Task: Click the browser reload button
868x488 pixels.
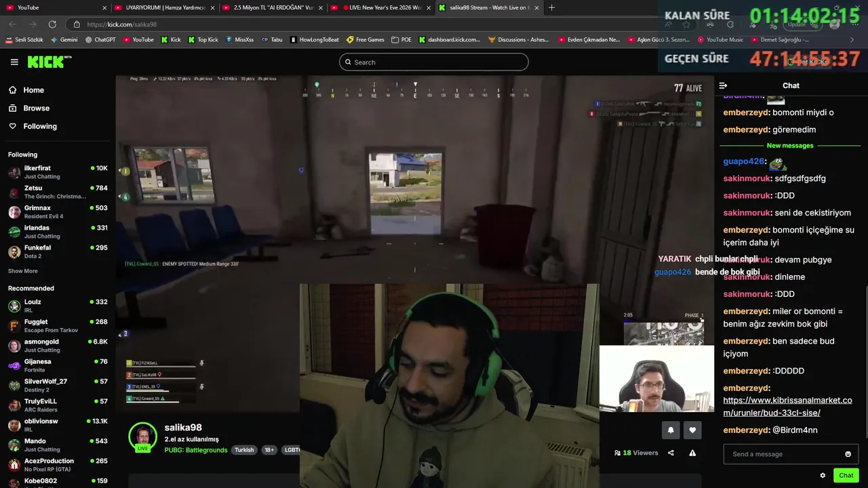Action: pyautogui.click(x=52, y=24)
